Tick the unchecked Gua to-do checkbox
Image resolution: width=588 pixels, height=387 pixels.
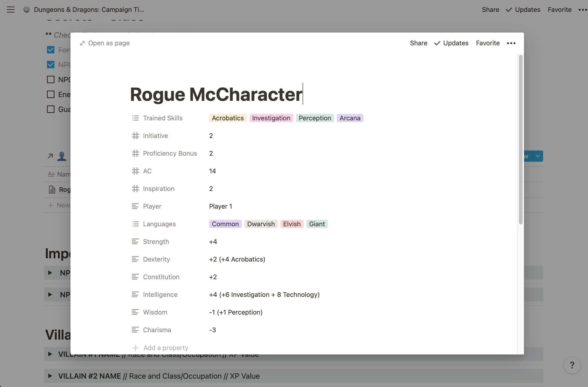tap(51, 109)
